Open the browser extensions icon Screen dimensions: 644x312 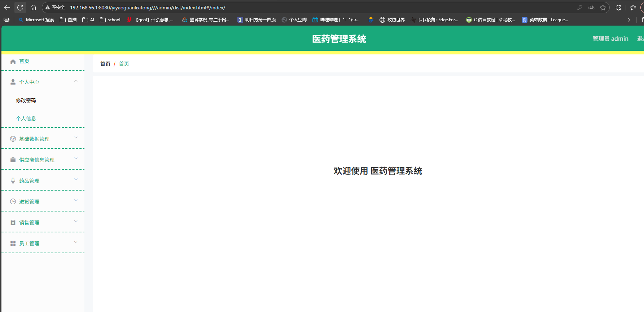tap(618, 8)
